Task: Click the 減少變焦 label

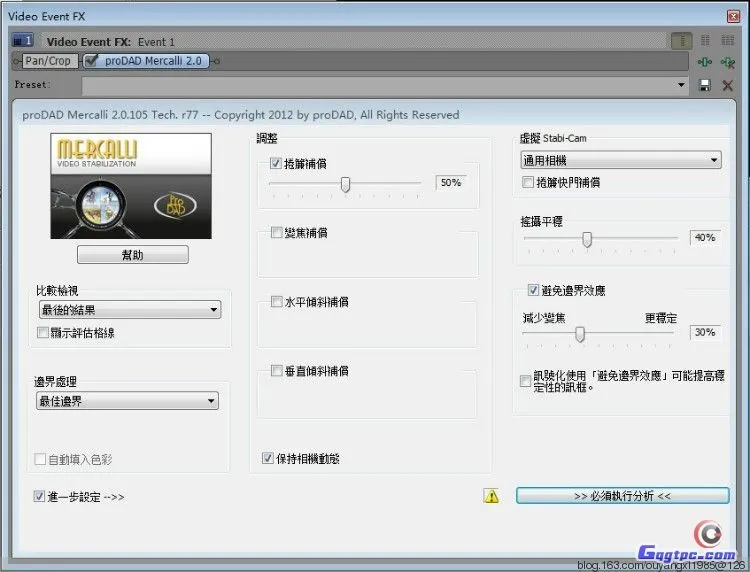Action: pyautogui.click(x=544, y=318)
